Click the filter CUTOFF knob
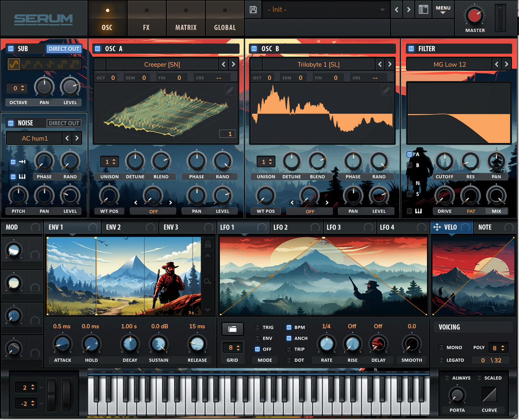519x420 pixels. 444,162
